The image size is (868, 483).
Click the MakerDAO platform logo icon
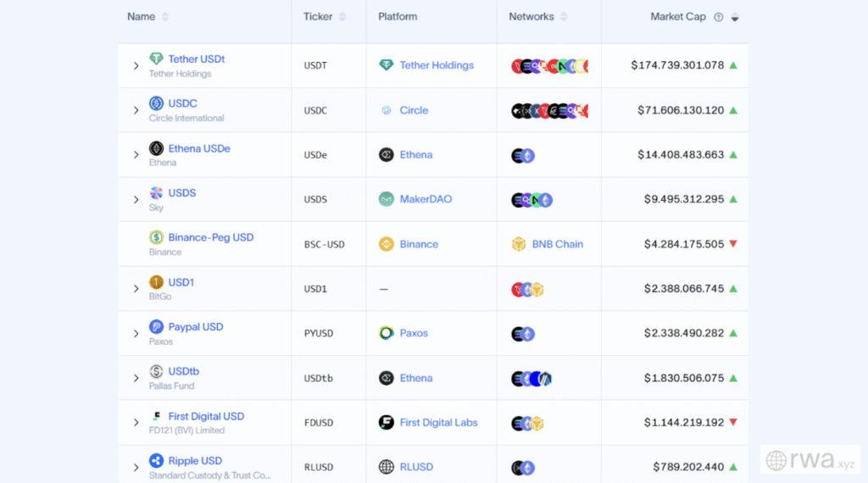coord(387,199)
